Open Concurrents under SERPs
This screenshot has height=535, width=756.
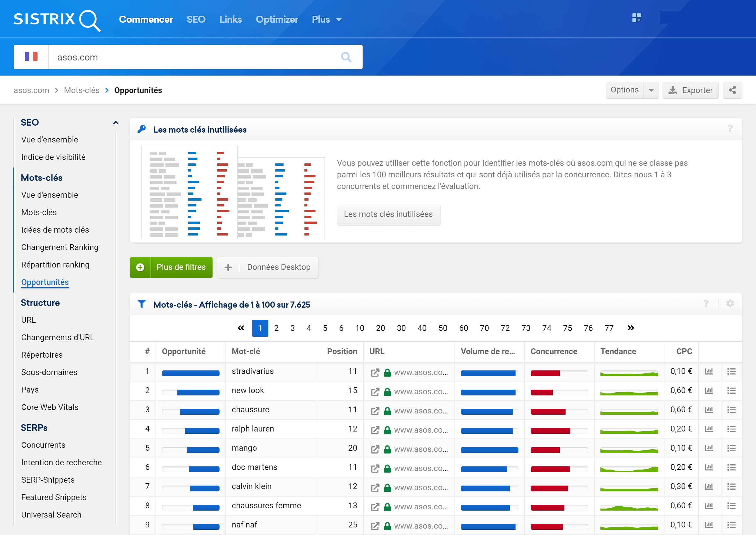(x=43, y=445)
